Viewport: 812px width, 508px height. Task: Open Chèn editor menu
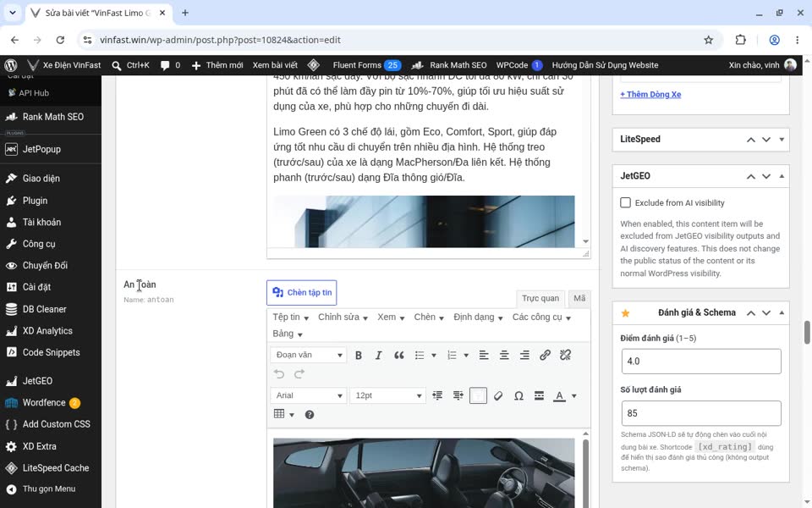click(429, 317)
